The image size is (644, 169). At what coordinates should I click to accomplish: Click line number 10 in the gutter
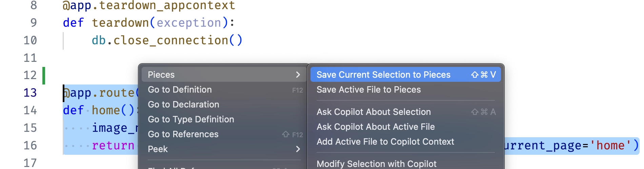[x=30, y=40]
